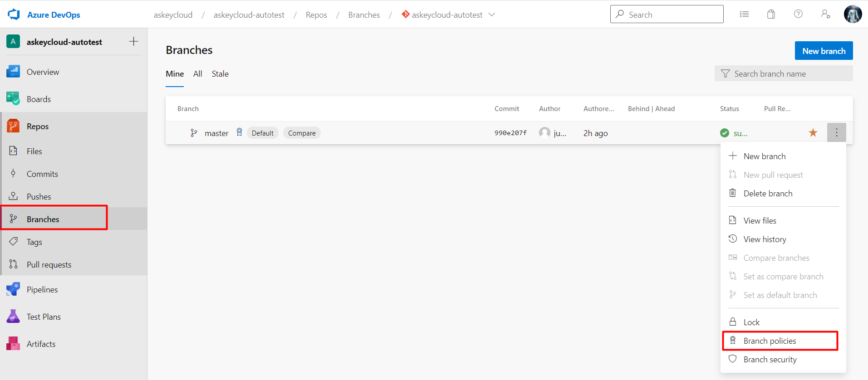The image size is (868, 380).
Task: Click the askeycloud-autotest project breadcrumb
Action: (x=249, y=15)
